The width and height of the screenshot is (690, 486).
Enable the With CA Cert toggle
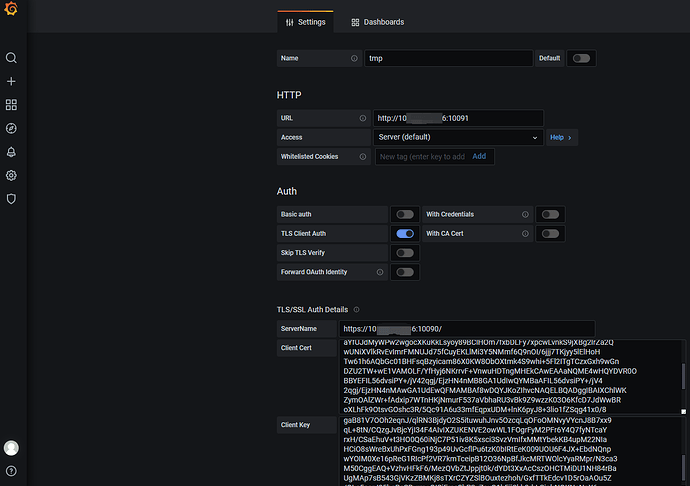click(550, 233)
